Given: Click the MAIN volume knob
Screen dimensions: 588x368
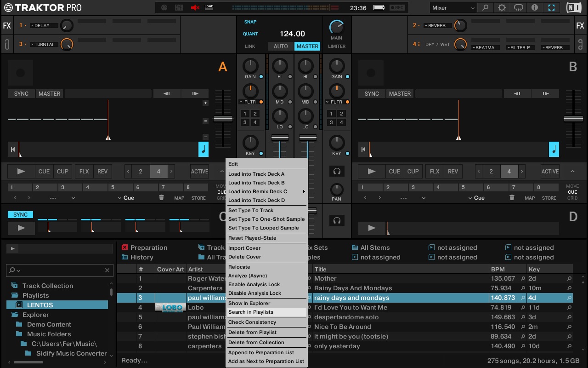Looking at the screenshot, I should tap(337, 26).
